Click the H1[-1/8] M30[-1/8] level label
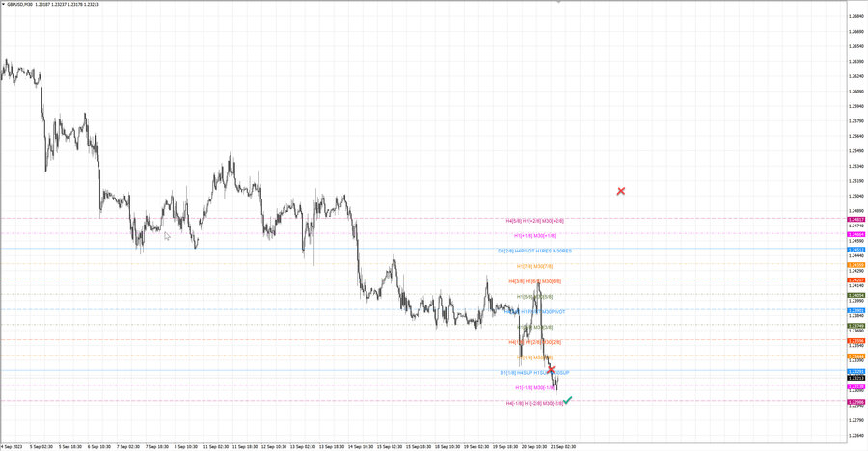This screenshot has height=451, width=868. (x=534, y=388)
